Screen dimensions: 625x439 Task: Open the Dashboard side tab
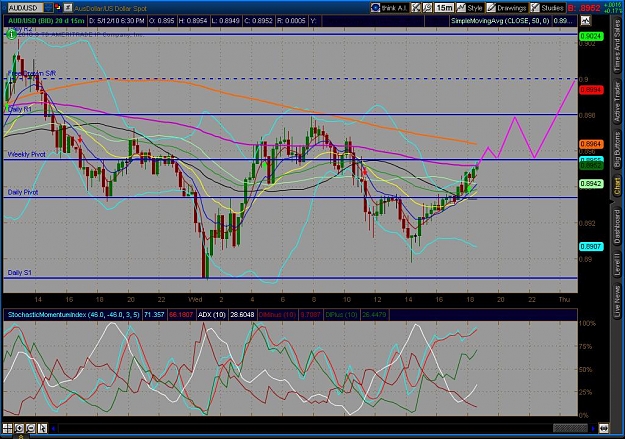pos(617,225)
